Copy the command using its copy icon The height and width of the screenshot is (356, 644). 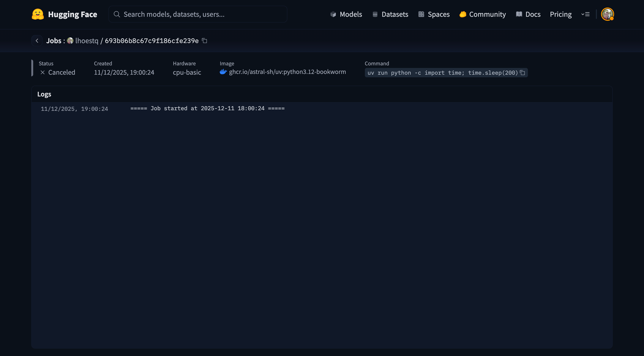522,73
